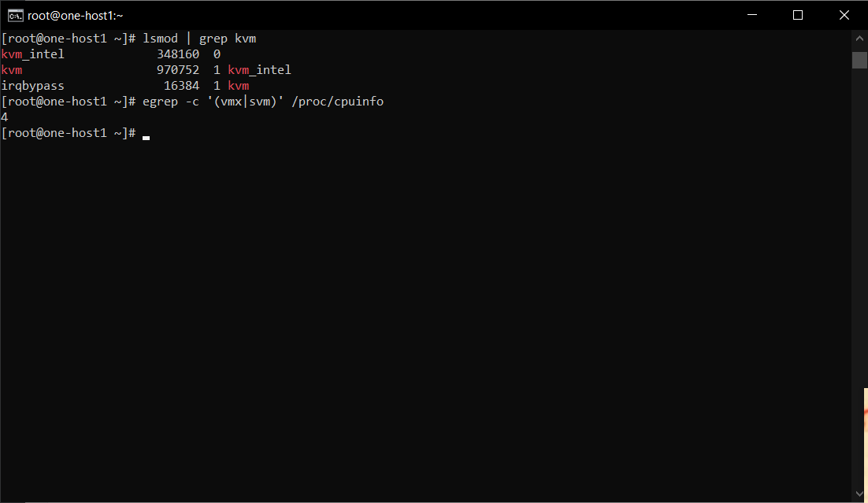
Task: Click the scrollbar track below the thumb
Action: point(859,276)
